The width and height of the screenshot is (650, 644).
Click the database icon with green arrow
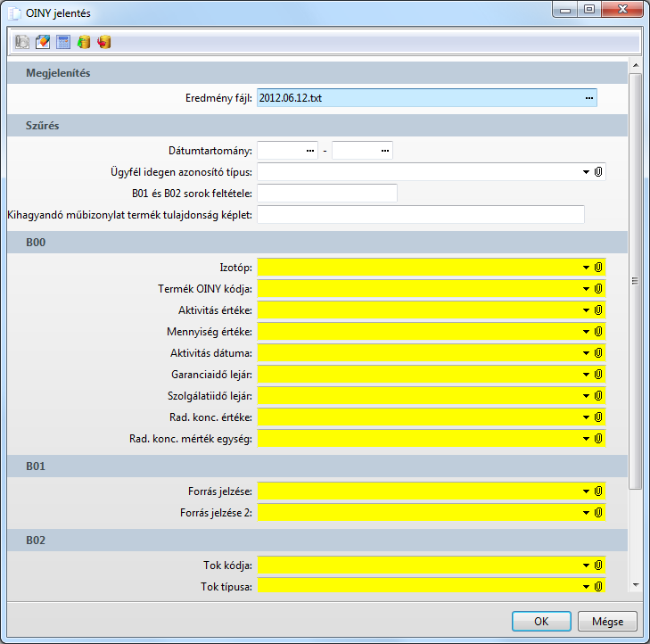[84, 42]
